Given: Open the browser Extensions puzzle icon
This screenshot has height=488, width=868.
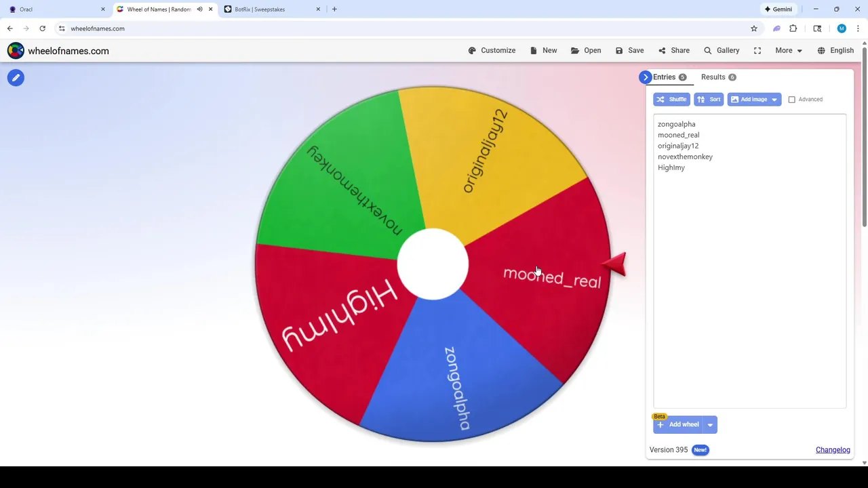Looking at the screenshot, I should (x=793, y=28).
